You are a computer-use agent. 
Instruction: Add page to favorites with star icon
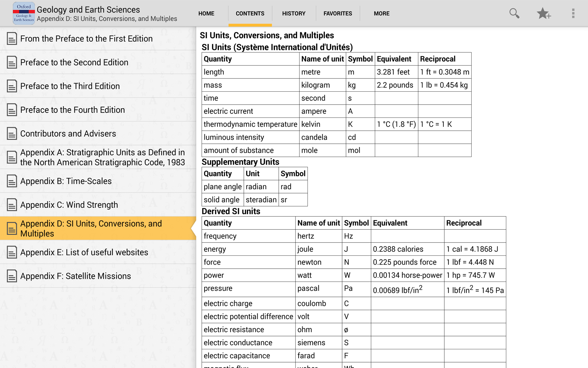pyautogui.click(x=543, y=13)
